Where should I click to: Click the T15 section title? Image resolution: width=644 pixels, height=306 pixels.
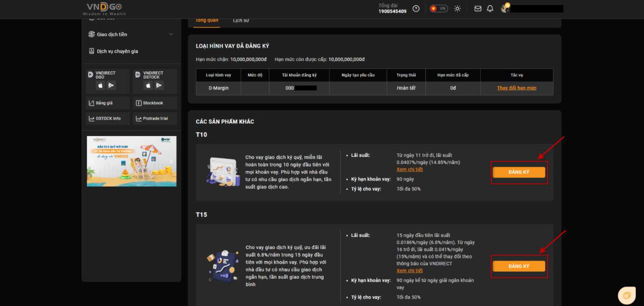coord(201,215)
